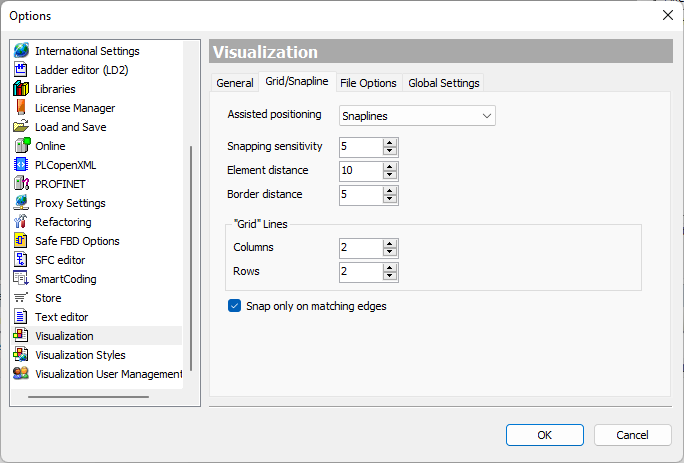This screenshot has height=463, width=684.
Task: Click the Load and Save folder icon
Action: coord(21,127)
